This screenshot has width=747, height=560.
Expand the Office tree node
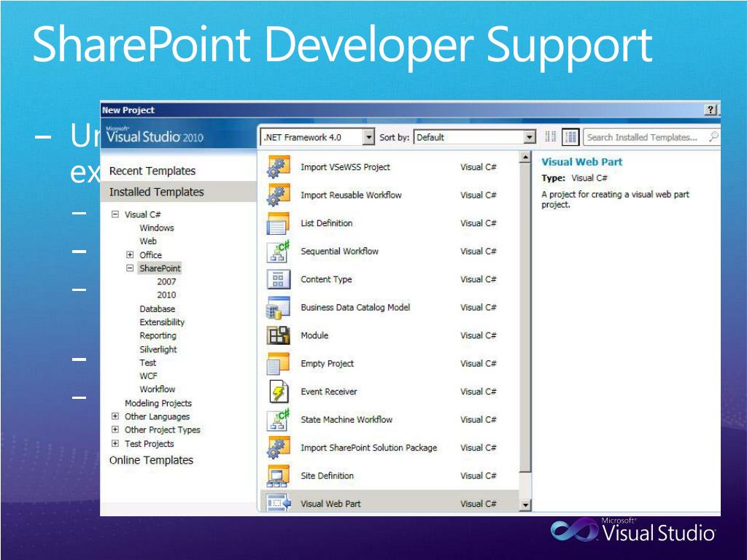click(x=130, y=254)
